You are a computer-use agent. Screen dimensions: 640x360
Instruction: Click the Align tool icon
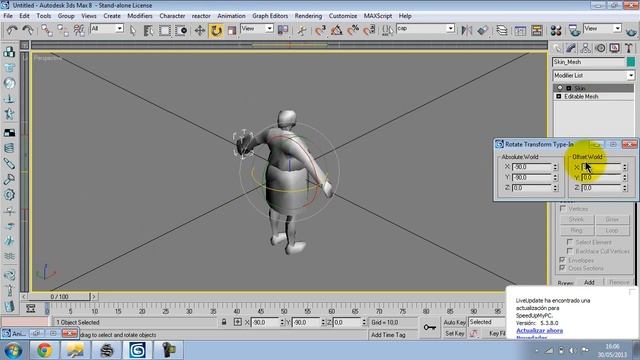(483, 30)
